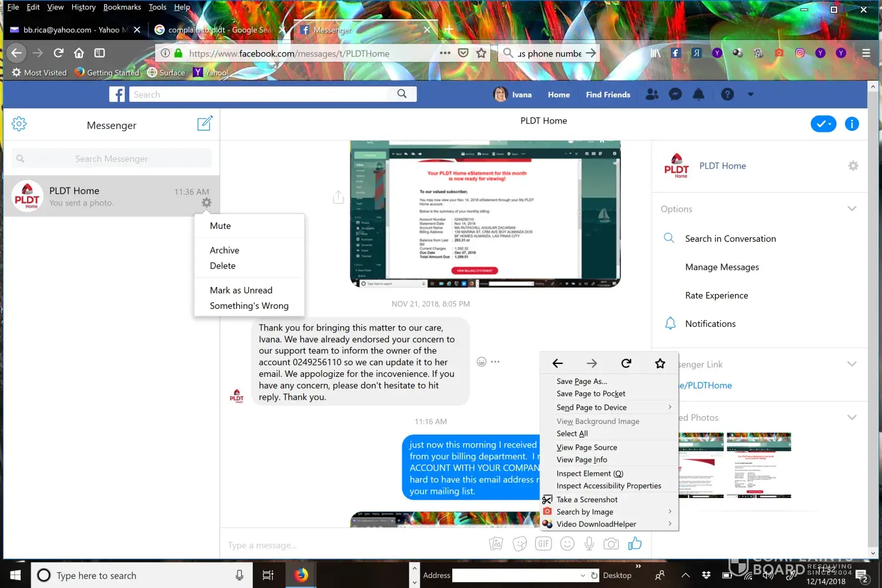Open Messenger settings gear icon
This screenshot has height=588, width=882.
click(19, 124)
